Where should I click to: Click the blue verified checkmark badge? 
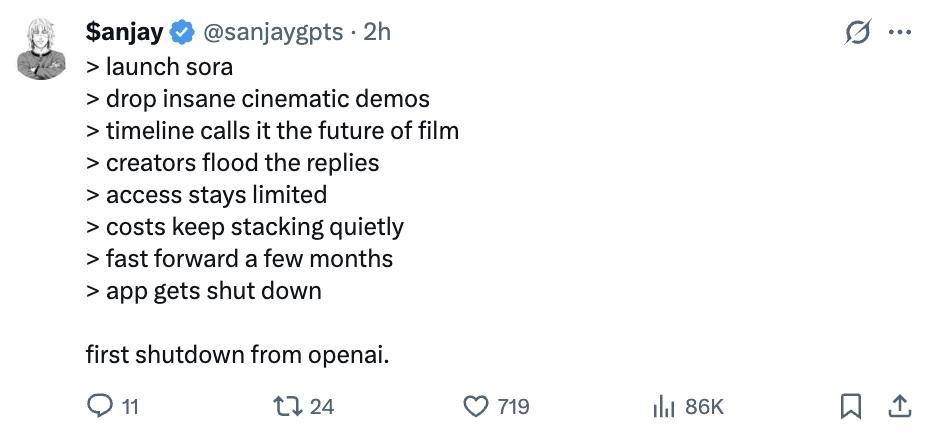click(x=181, y=33)
